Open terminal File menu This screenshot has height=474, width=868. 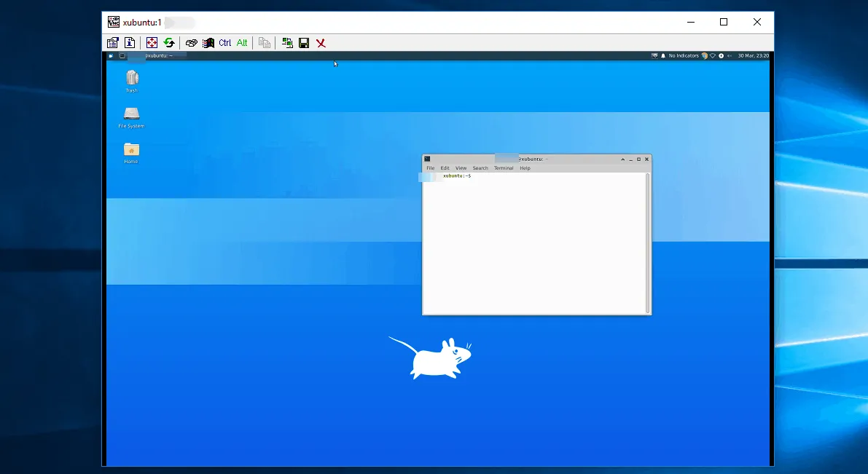pos(430,168)
